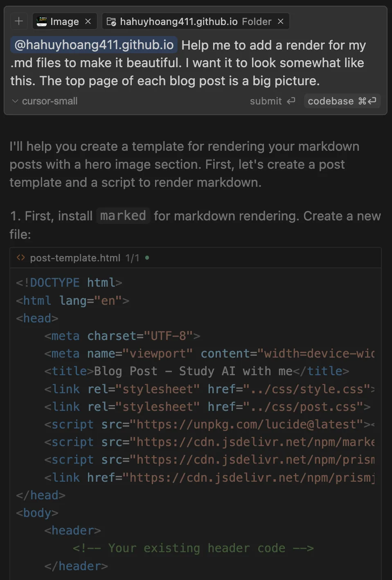Click the 1/1 counter in code block header

point(132,258)
